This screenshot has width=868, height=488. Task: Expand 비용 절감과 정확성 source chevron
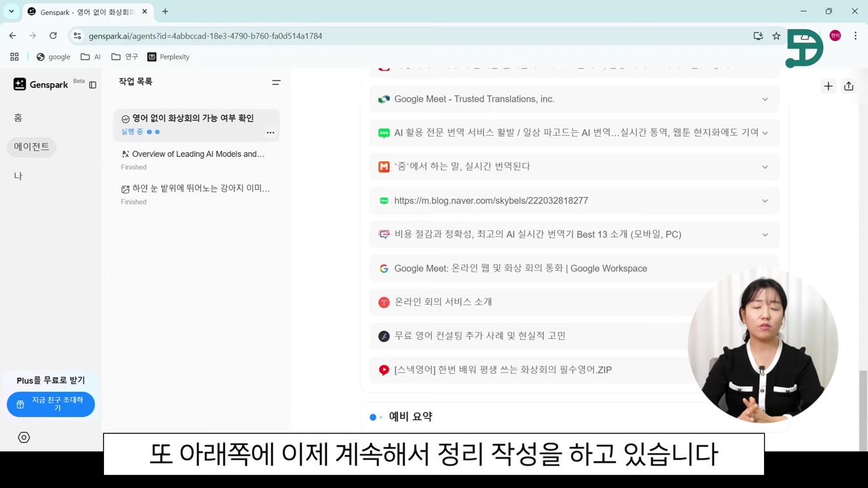click(765, 235)
